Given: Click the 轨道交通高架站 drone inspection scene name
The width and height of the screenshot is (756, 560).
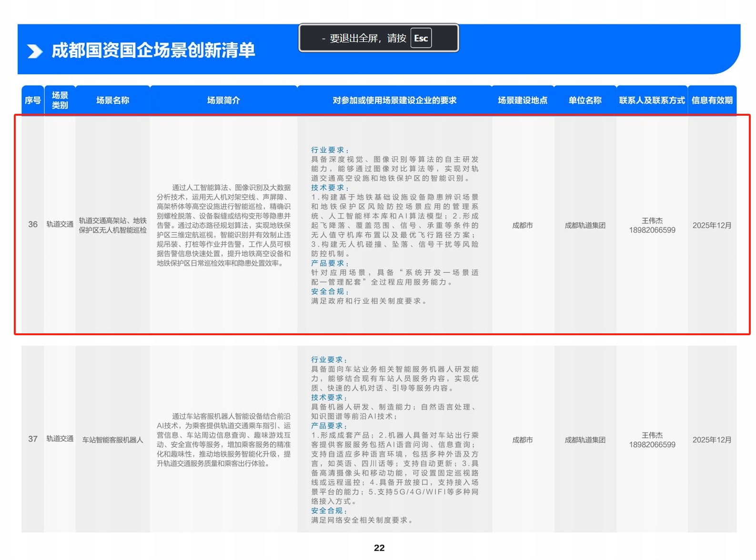Looking at the screenshot, I should tap(113, 225).
